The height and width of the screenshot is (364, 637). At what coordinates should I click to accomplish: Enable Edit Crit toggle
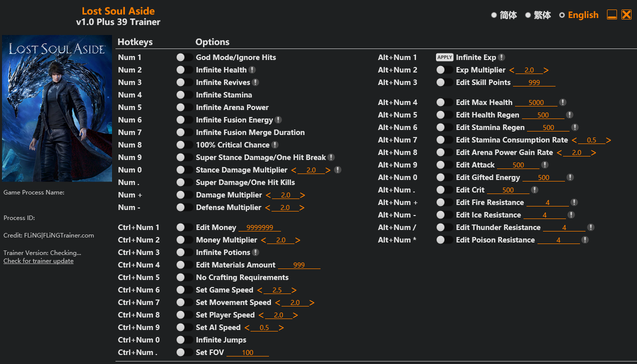[444, 190]
